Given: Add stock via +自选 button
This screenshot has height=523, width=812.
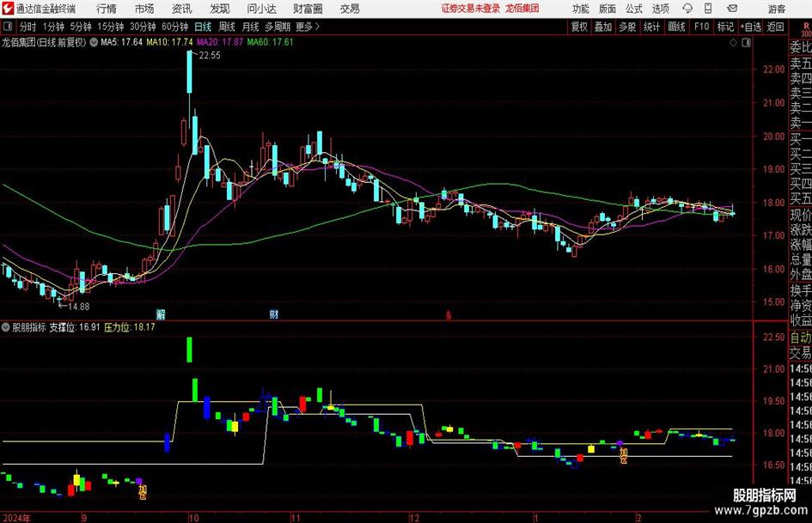Looking at the screenshot, I should (x=750, y=27).
